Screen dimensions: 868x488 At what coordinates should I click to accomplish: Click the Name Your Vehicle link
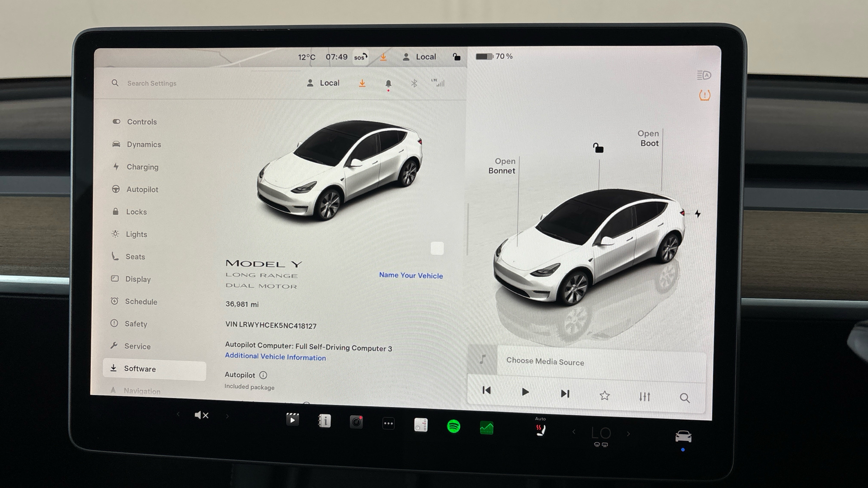410,275
